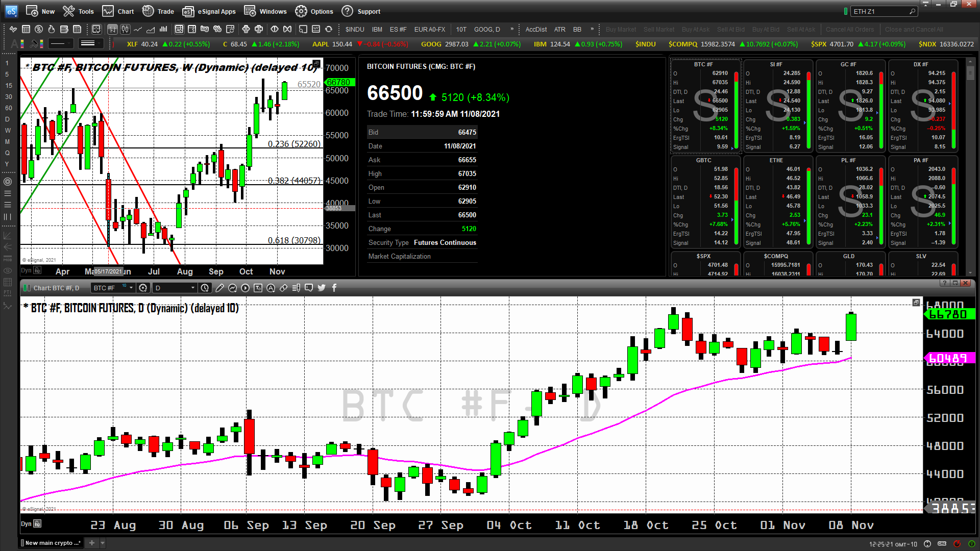Click the refresh icon in top toolbar
This screenshot has height=551, width=980.
click(x=329, y=29)
